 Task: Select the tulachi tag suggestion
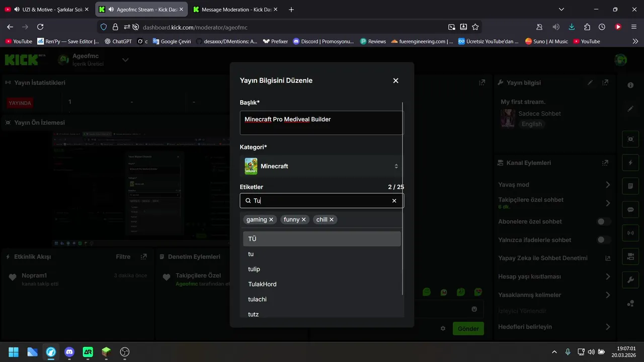[x=322, y=299]
